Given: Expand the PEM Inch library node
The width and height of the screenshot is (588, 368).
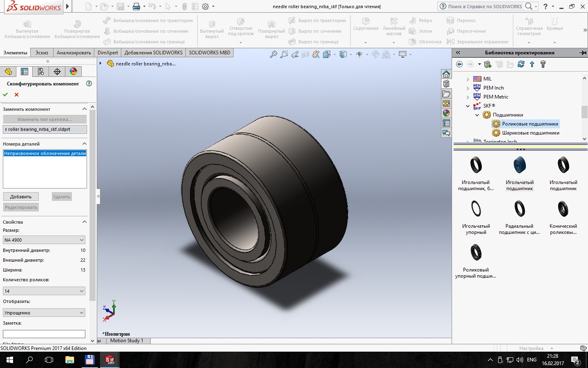Looking at the screenshot, I should 468,88.
